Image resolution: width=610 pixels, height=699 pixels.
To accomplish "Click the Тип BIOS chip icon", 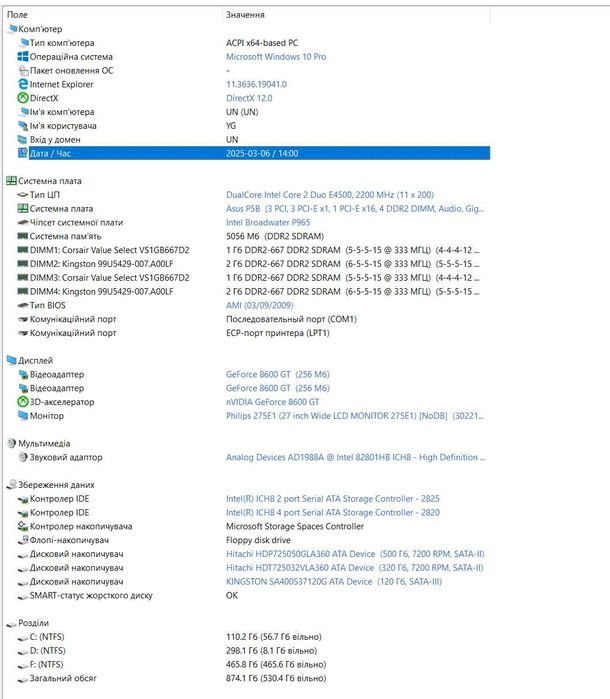I will click(23, 305).
